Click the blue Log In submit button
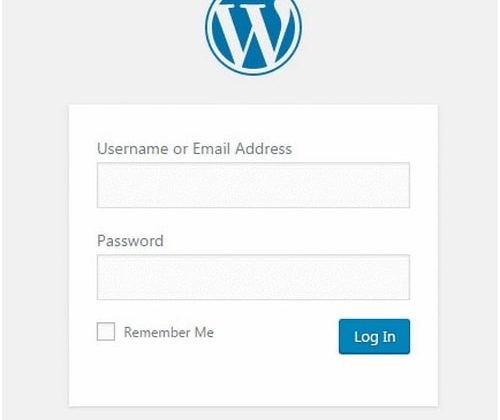Image resolution: width=500 pixels, height=420 pixels. point(374,337)
